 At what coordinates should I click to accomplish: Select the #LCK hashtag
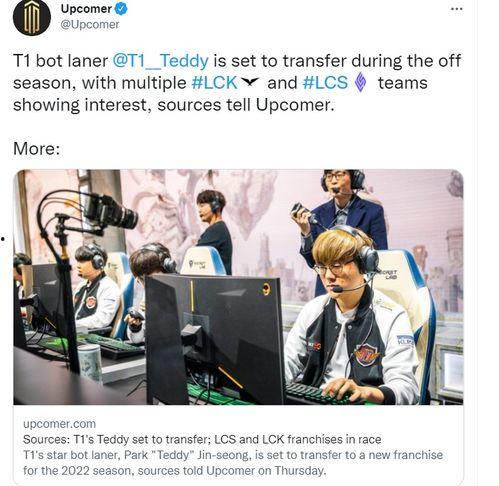tap(214, 83)
